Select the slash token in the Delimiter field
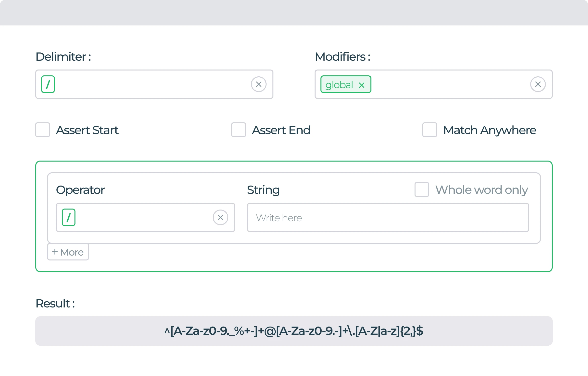588x376 pixels. click(48, 84)
